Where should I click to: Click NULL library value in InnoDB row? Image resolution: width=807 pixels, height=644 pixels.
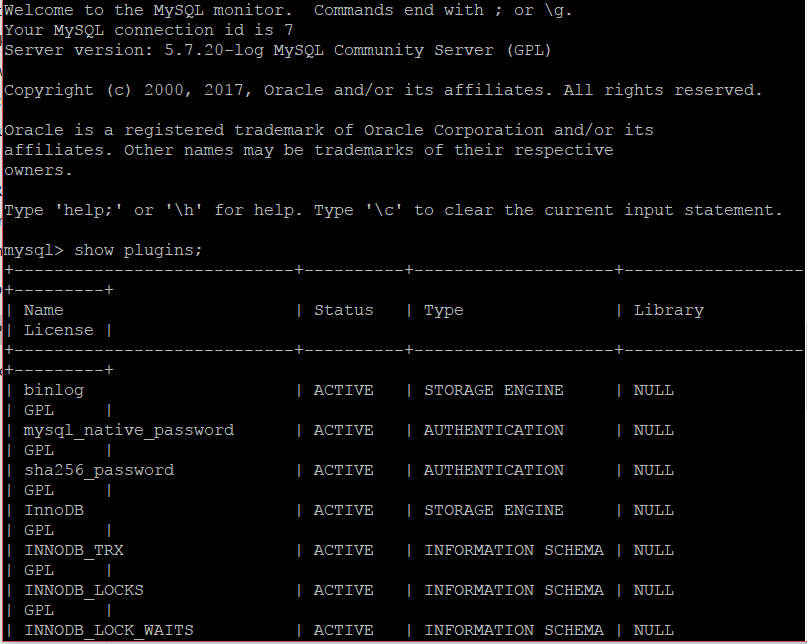point(654,510)
